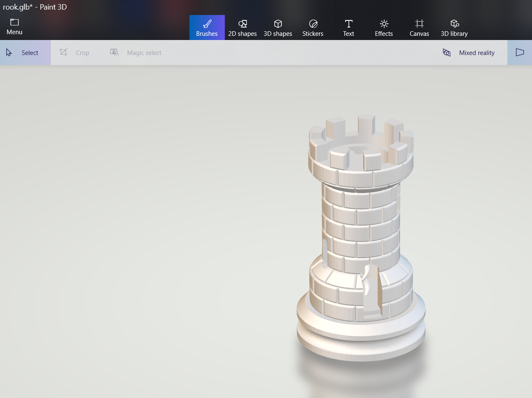
Task: Toggle the 3D view button at the toolbar's right end
Action: pyautogui.click(x=520, y=53)
